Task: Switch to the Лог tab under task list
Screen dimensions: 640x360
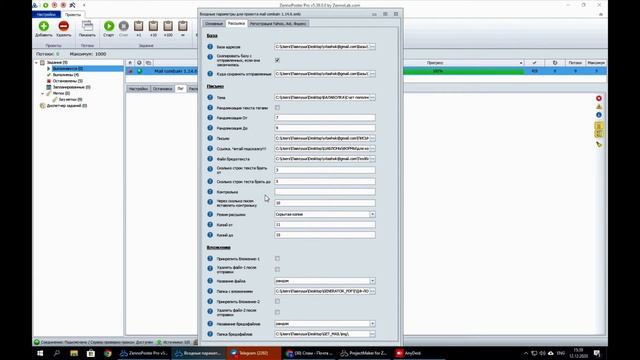Action: point(180,89)
